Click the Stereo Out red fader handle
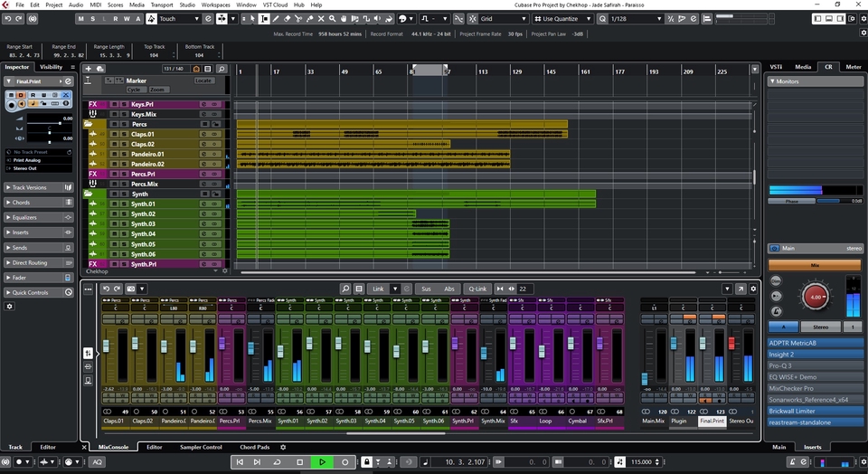The height and width of the screenshot is (474, 868). pyautogui.click(x=731, y=344)
